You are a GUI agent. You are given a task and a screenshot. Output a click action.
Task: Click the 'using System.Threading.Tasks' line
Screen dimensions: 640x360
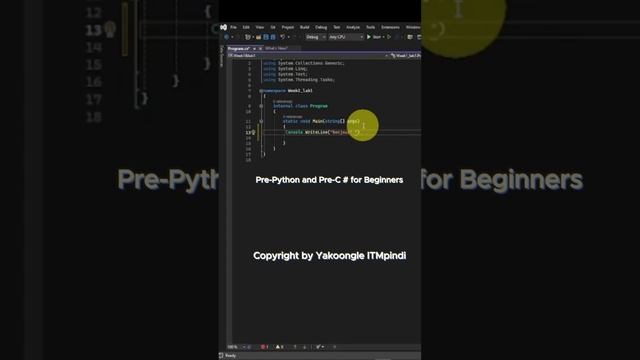pyautogui.click(x=299, y=80)
